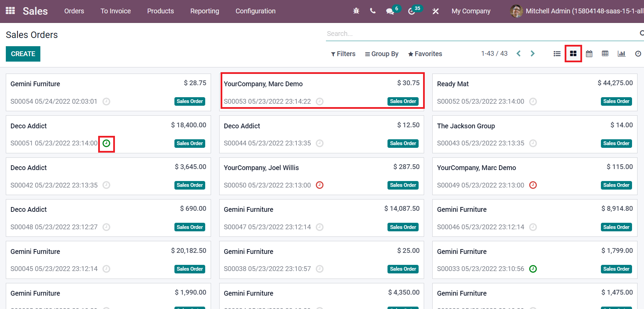This screenshot has height=309, width=644.
Task: Click the tools wrench icon in navbar
Action: (x=435, y=11)
